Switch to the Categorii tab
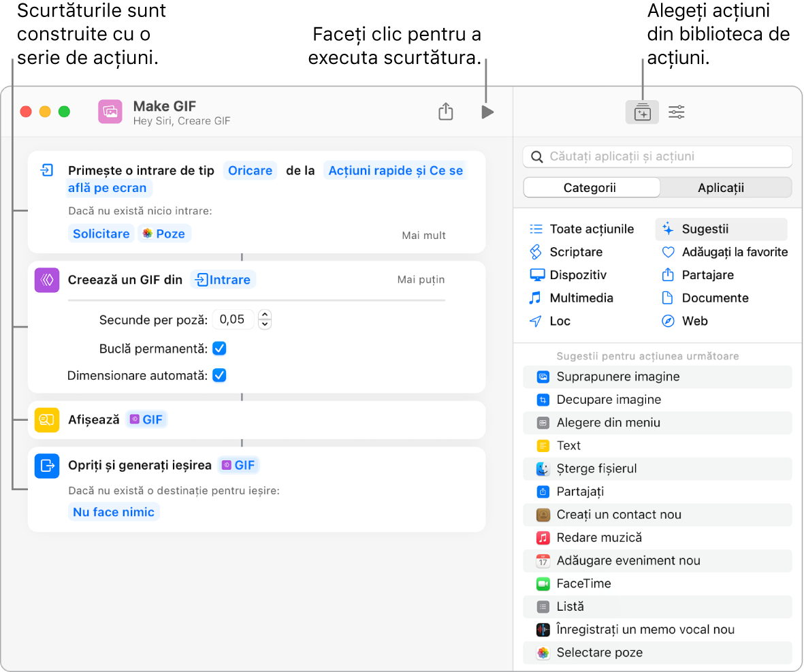804x672 pixels. coord(590,188)
